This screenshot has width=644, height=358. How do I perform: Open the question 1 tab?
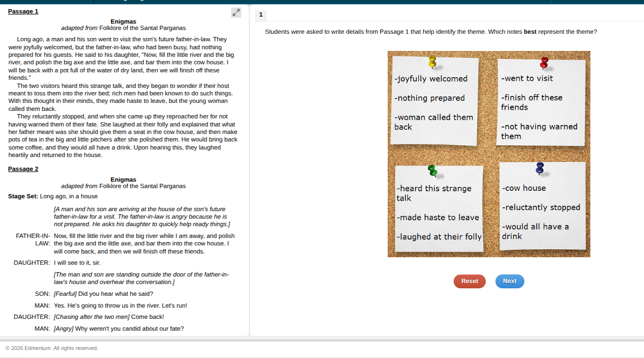click(261, 15)
